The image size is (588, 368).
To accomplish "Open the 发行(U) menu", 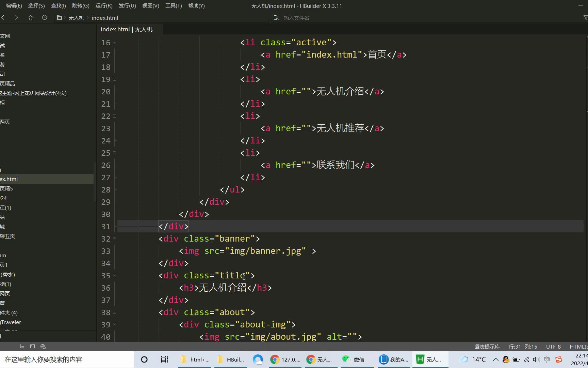I will (x=127, y=6).
